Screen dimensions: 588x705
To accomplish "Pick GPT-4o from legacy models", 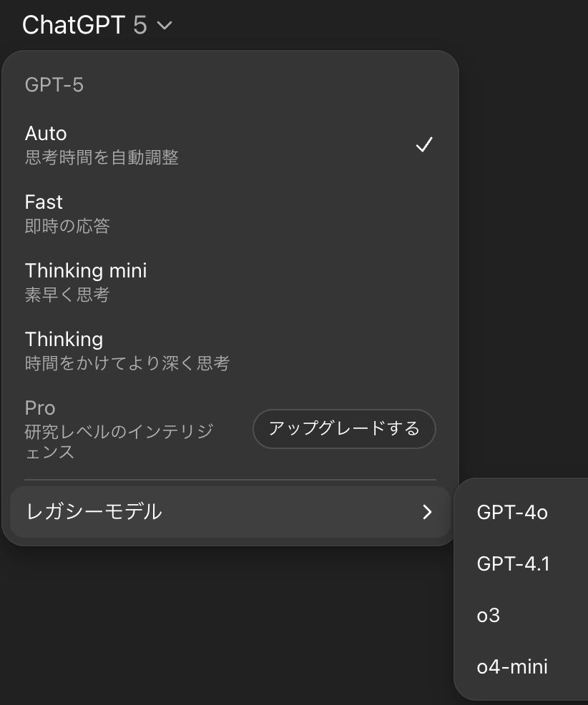I will click(512, 512).
